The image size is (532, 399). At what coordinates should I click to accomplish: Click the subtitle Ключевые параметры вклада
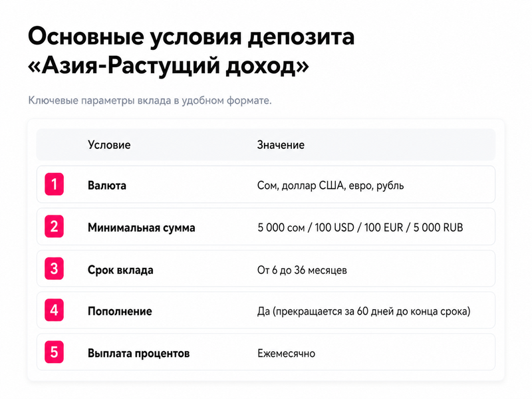point(150,101)
